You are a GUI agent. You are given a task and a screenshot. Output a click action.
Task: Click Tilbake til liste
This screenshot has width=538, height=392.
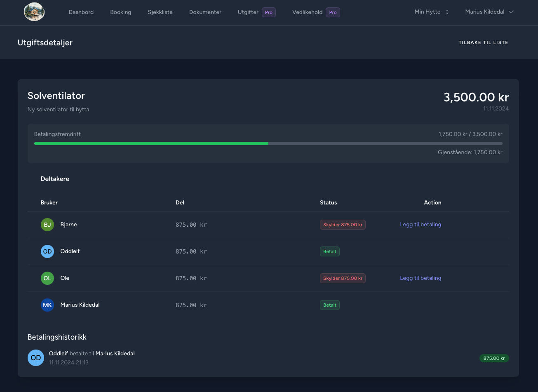click(x=483, y=42)
